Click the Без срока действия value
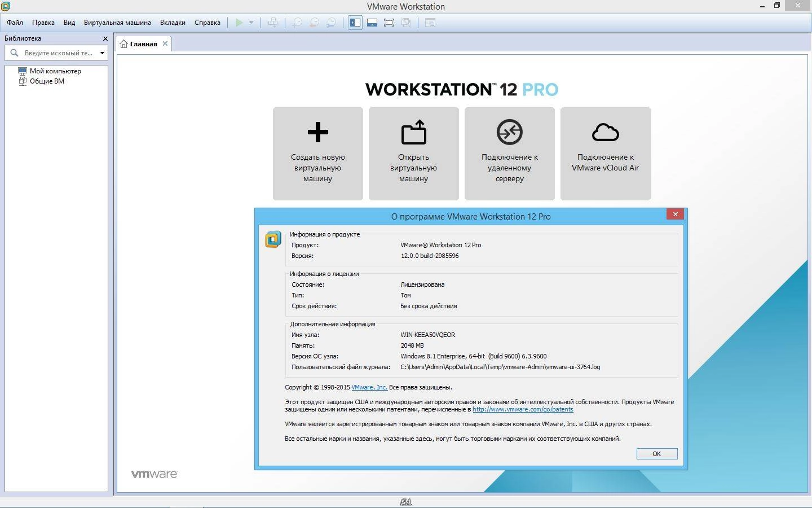This screenshot has width=812, height=508. [x=429, y=306]
